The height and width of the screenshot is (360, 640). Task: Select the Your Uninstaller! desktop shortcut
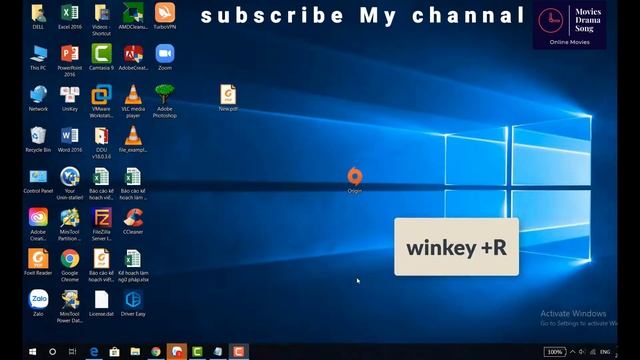[x=70, y=184]
